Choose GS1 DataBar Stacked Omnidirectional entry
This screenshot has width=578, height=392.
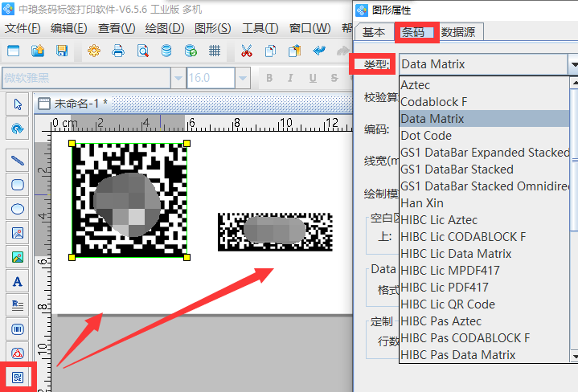click(485, 186)
